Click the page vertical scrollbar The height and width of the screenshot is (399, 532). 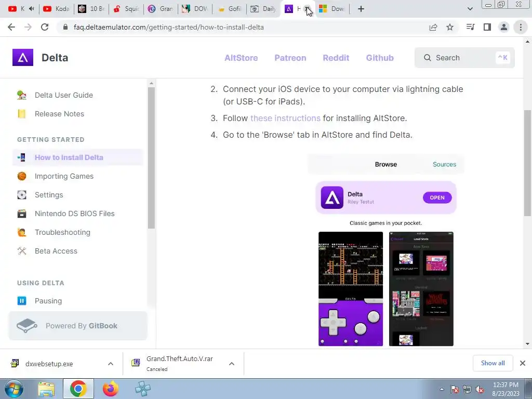pos(527,163)
